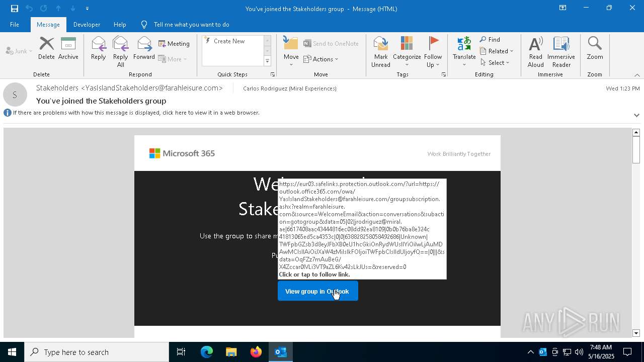
Task: Click the View group in Outlook button
Action: point(318,291)
